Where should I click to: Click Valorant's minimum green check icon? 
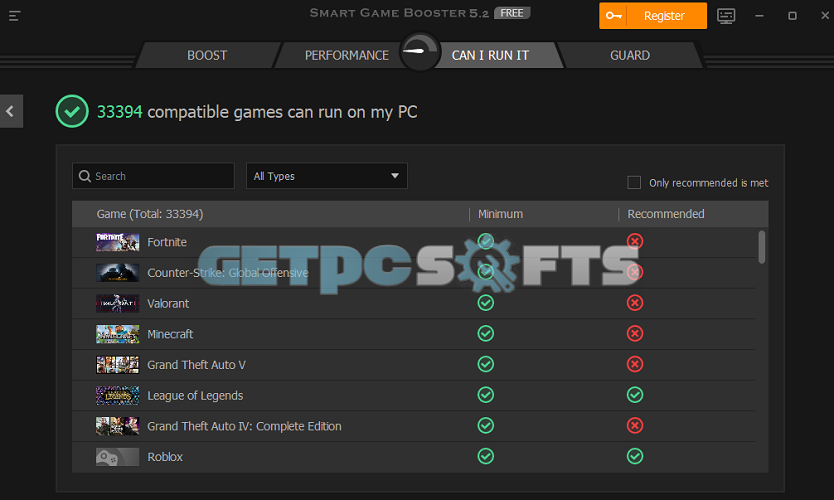[x=486, y=303]
